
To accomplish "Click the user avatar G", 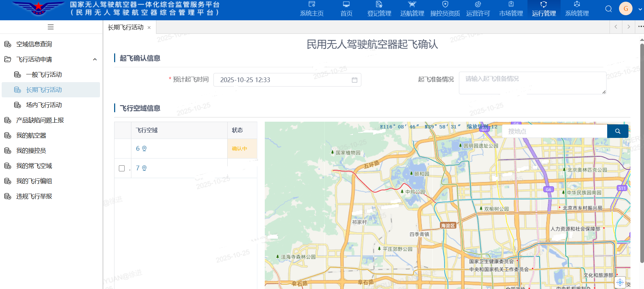I will [x=625, y=9].
